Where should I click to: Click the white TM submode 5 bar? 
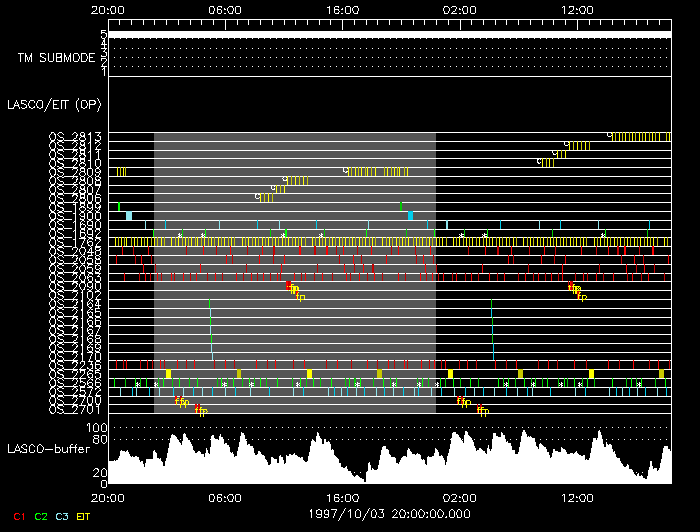coord(390,34)
